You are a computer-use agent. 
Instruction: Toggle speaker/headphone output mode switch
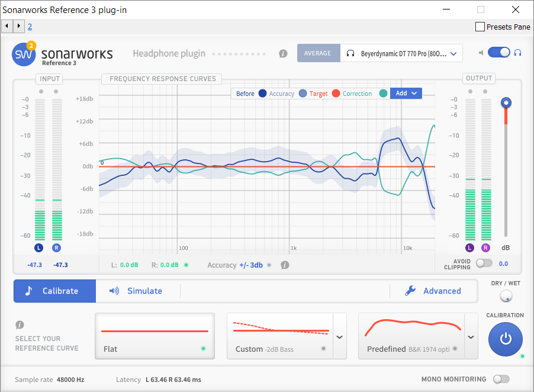(x=499, y=53)
